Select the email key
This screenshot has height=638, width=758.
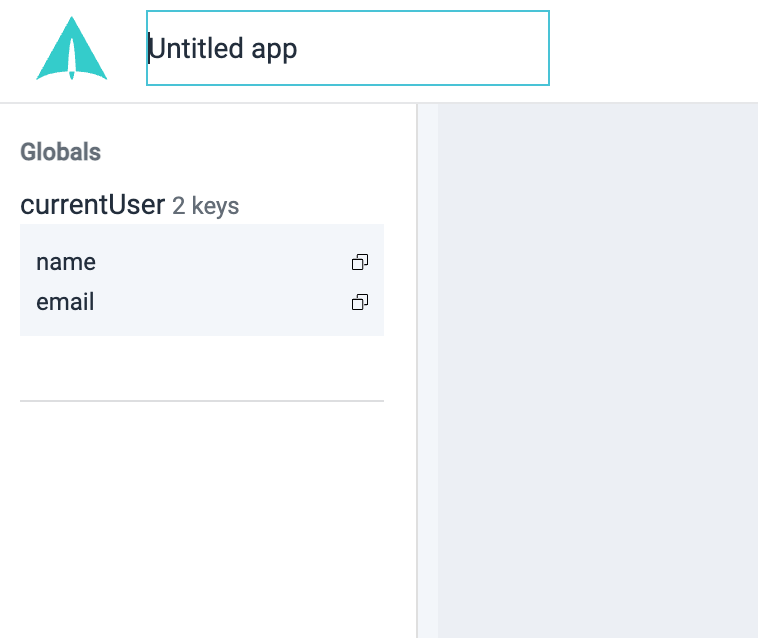coord(65,302)
